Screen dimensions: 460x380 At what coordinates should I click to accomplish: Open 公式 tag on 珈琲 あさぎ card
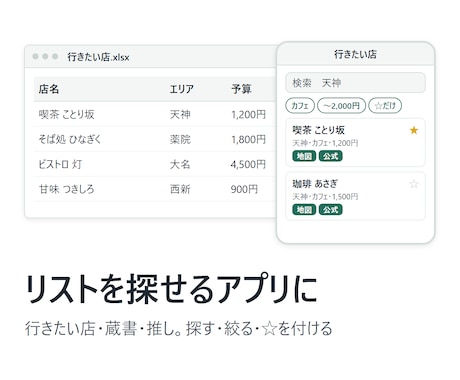click(330, 210)
